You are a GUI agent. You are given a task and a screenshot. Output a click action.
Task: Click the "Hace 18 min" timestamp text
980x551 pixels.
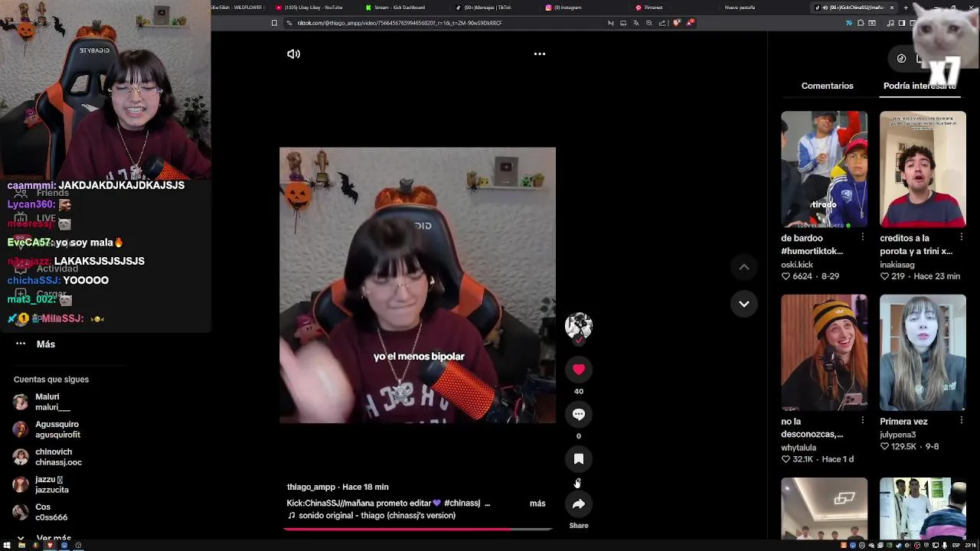365,487
